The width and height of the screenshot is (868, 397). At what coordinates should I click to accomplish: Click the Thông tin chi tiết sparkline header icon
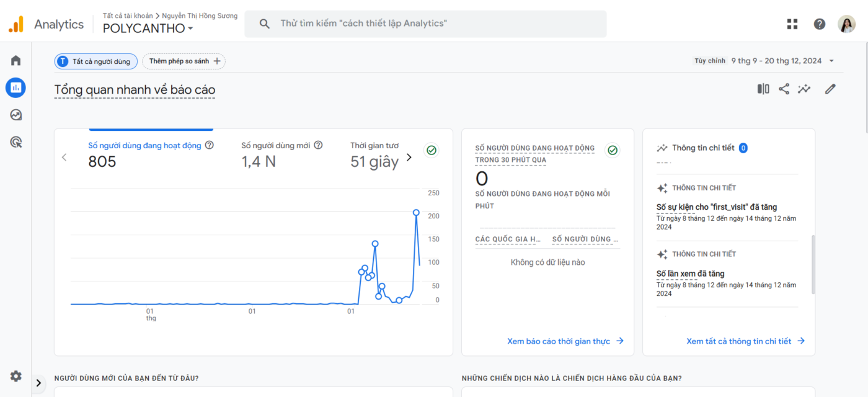[x=662, y=148]
